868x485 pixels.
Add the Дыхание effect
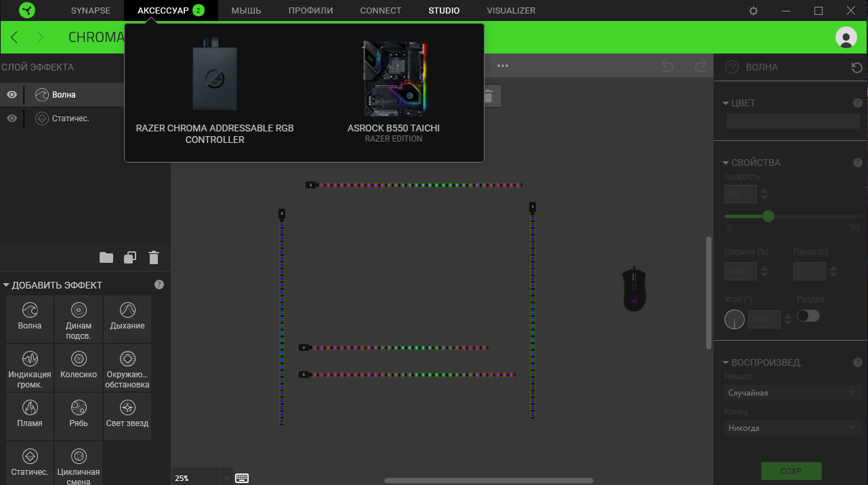point(127,318)
